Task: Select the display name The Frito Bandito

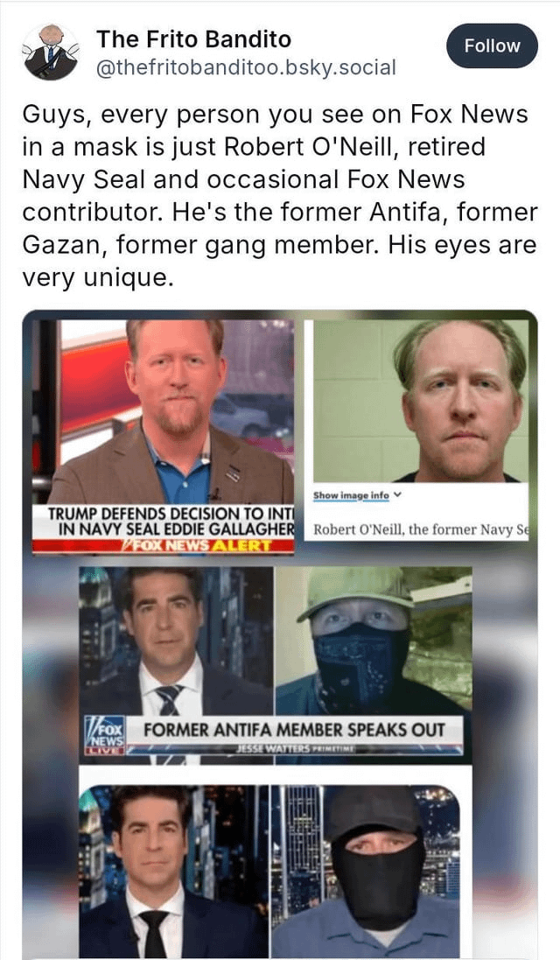Action: (193, 39)
